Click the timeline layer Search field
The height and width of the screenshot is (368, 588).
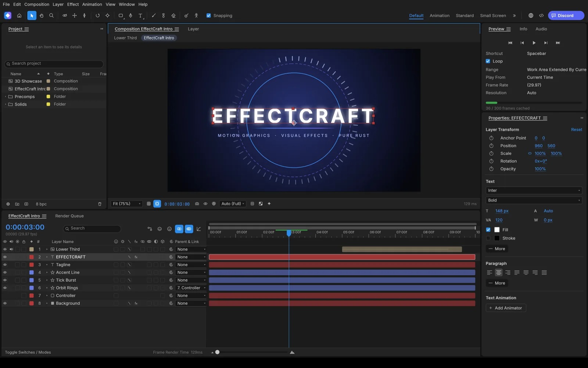(92, 229)
